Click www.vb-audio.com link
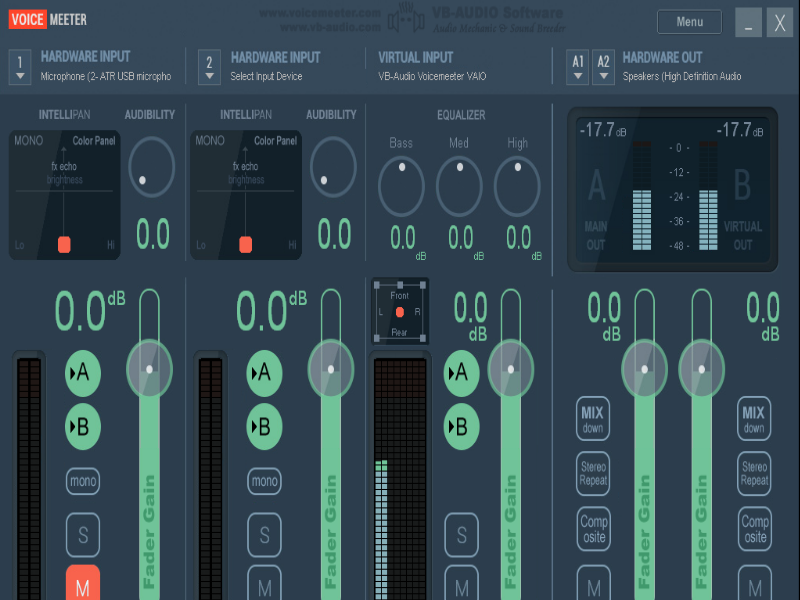The image size is (800, 600). point(330,27)
